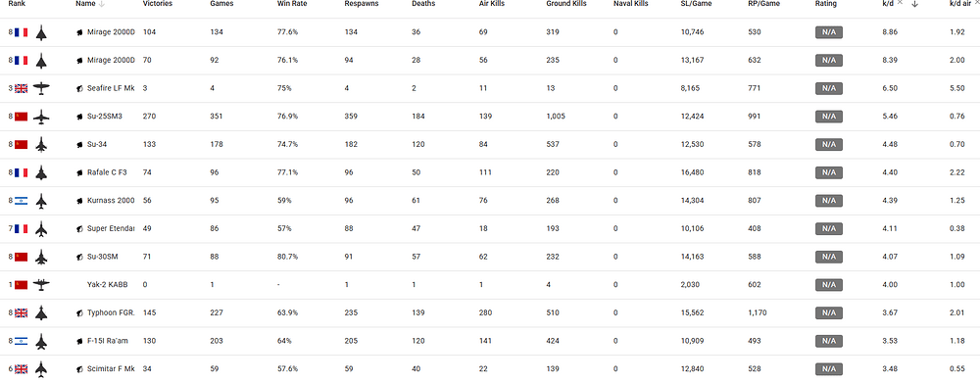The image size is (980, 383).
Task: Click the premium icon beside Rafale C F3
Action: pos(79,173)
